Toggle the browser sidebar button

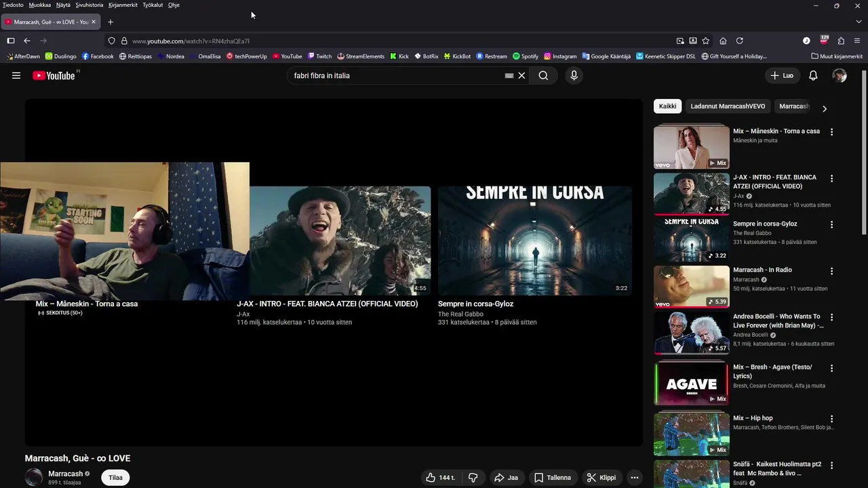pos(11,41)
